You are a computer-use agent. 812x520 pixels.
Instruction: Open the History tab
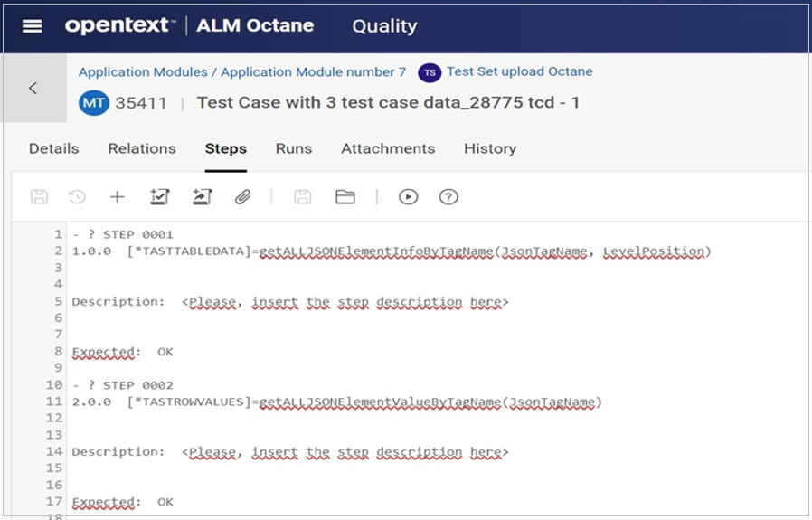[490, 148]
